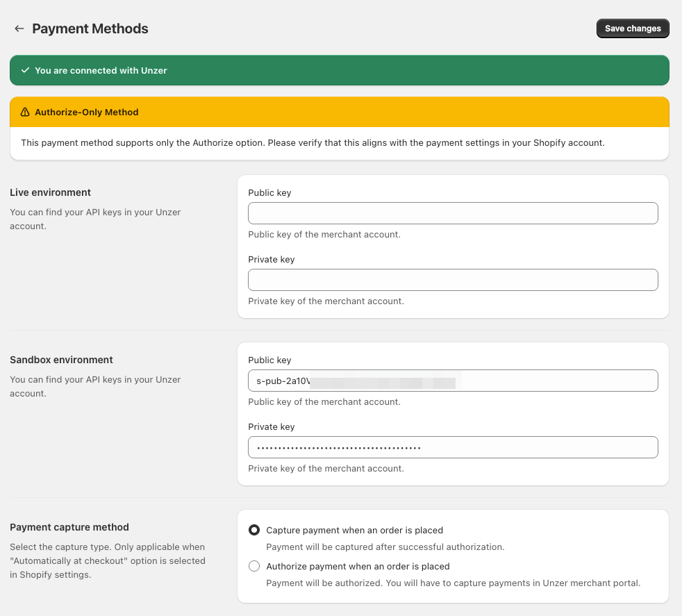Click the 'Capture payment when an order is placed' label
Screen dimensions: 682x616
pos(354,530)
